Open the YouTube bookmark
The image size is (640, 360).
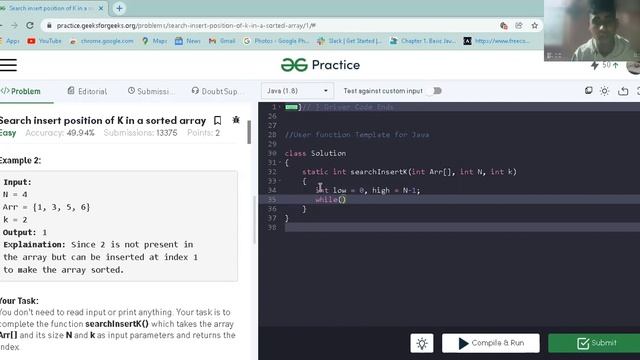coord(44,41)
